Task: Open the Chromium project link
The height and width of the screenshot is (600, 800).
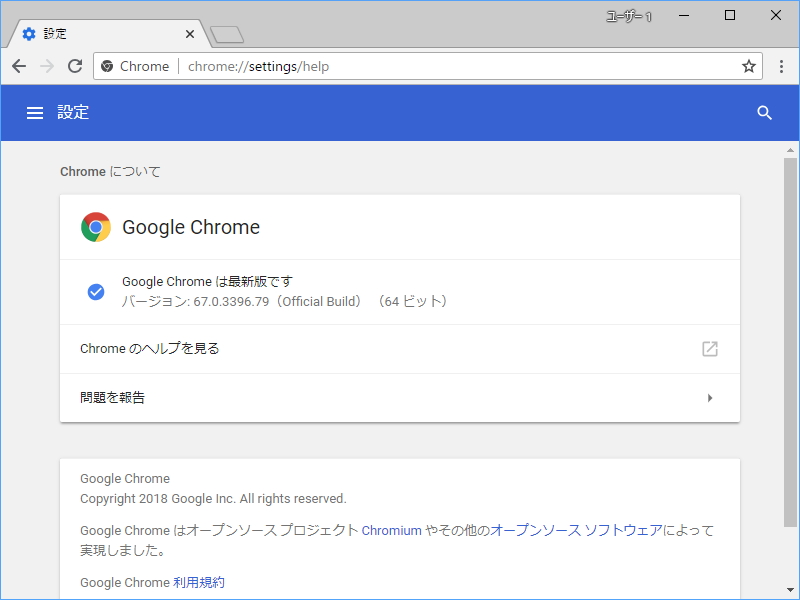Action: (x=392, y=530)
